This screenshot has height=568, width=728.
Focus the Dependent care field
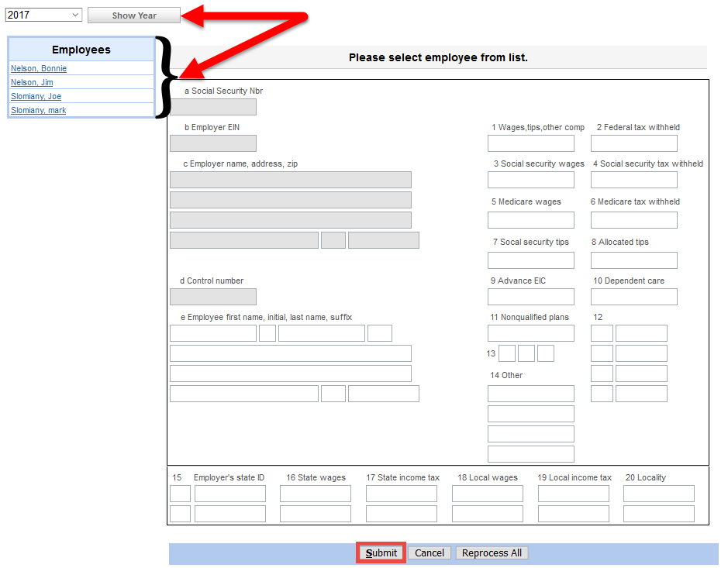point(633,297)
